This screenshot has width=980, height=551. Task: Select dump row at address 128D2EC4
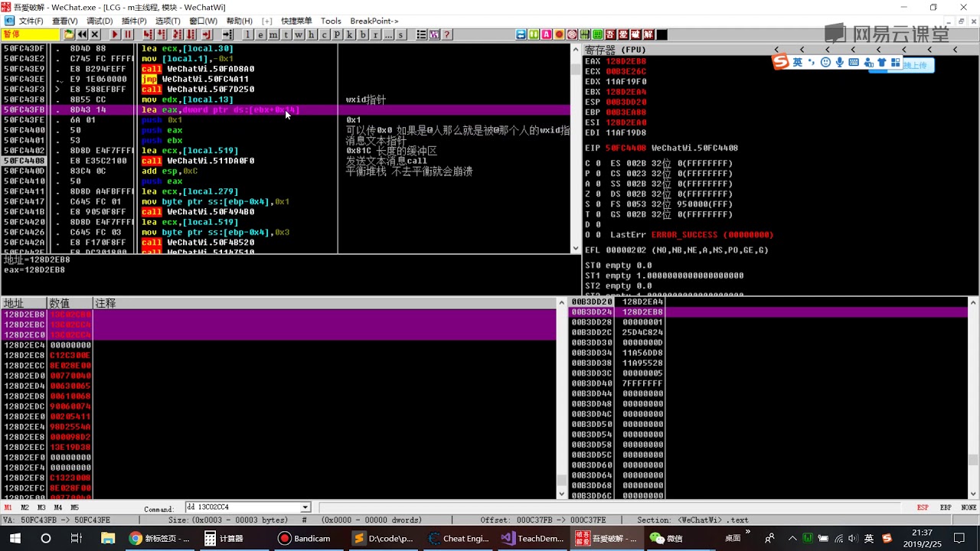point(279,345)
